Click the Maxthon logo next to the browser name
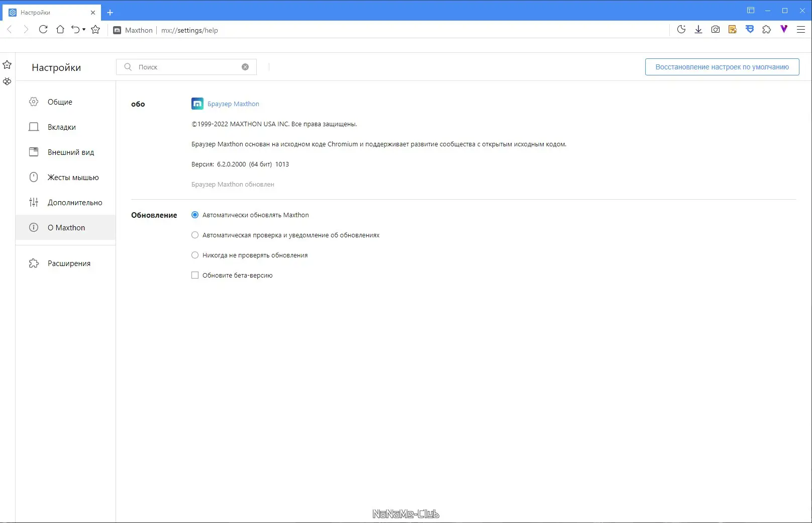This screenshot has height=523, width=812. 197,104
